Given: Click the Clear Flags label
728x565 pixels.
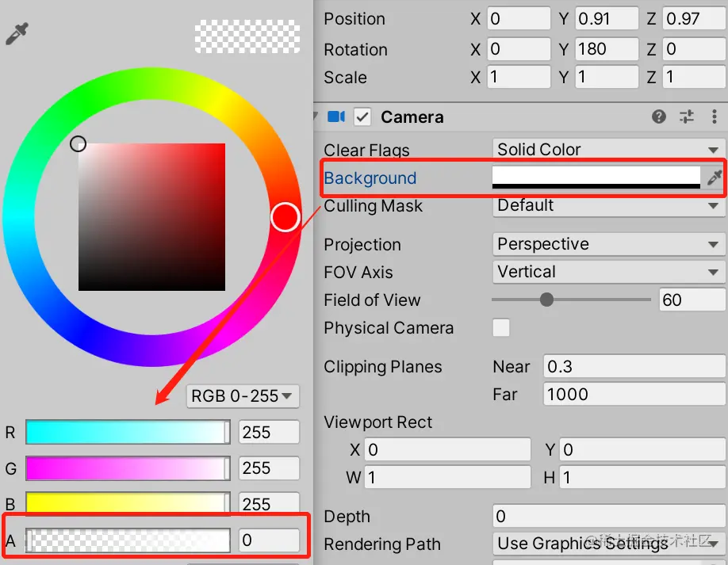Looking at the screenshot, I should (367, 151).
